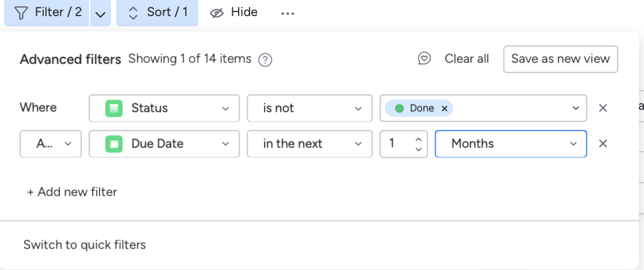Click the Sort / 1 button
The width and height of the screenshot is (644, 270).
click(x=157, y=13)
